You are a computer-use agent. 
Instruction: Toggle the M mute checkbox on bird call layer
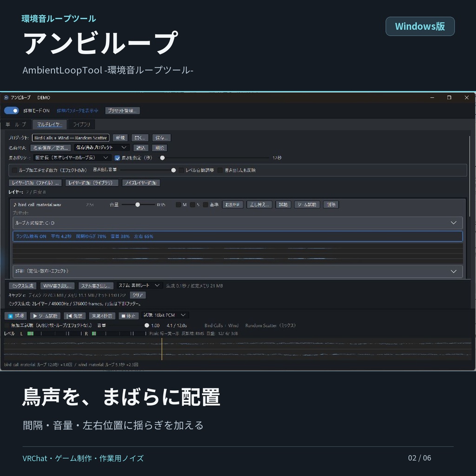[x=178, y=205]
